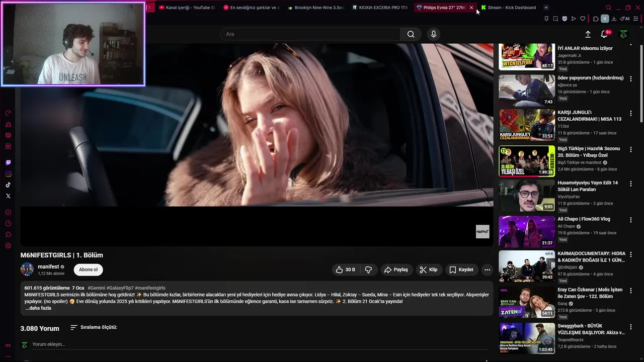Open the Twitch sidebar icon
Image resolution: width=644 pixels, height=362 pixels.
click(8, 162)
